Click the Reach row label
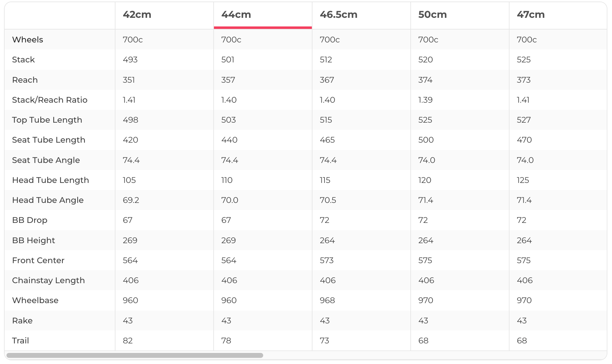Screen dimensions: 612x364 pos(25,80)
